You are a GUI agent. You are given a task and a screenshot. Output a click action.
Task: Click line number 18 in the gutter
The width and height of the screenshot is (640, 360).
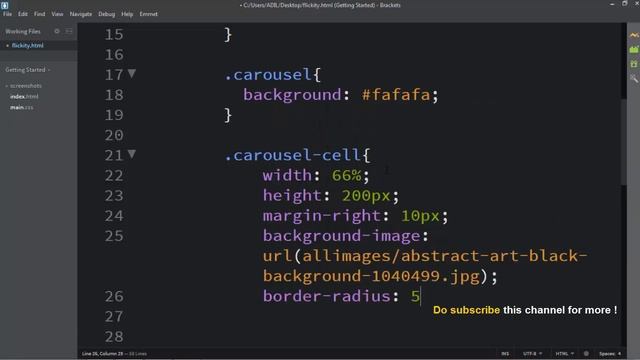[114, 95]
